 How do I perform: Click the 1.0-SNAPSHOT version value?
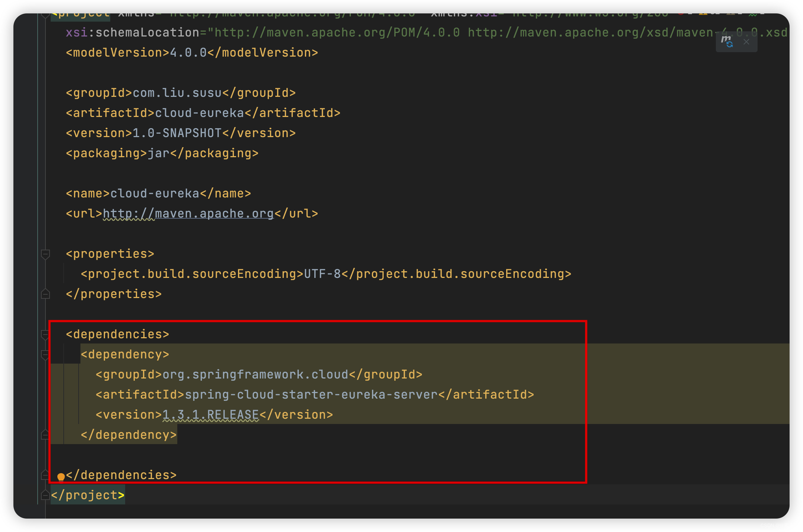pyautogui.click(x=177, y=133)
